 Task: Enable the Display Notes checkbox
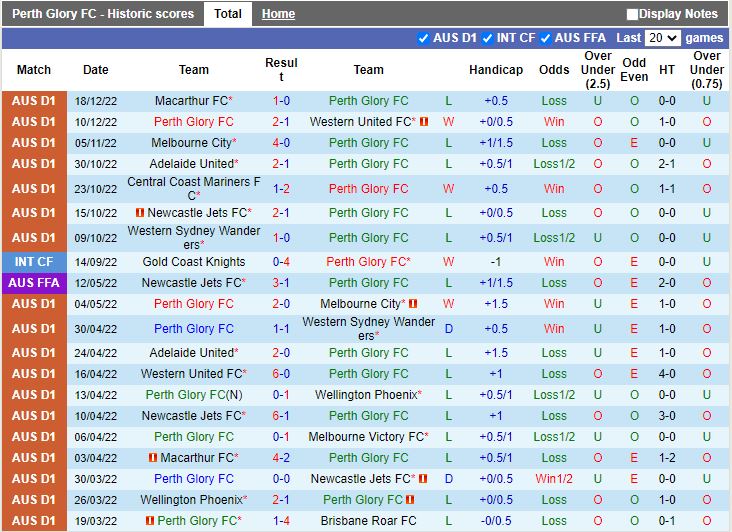[x=632, y=14]
